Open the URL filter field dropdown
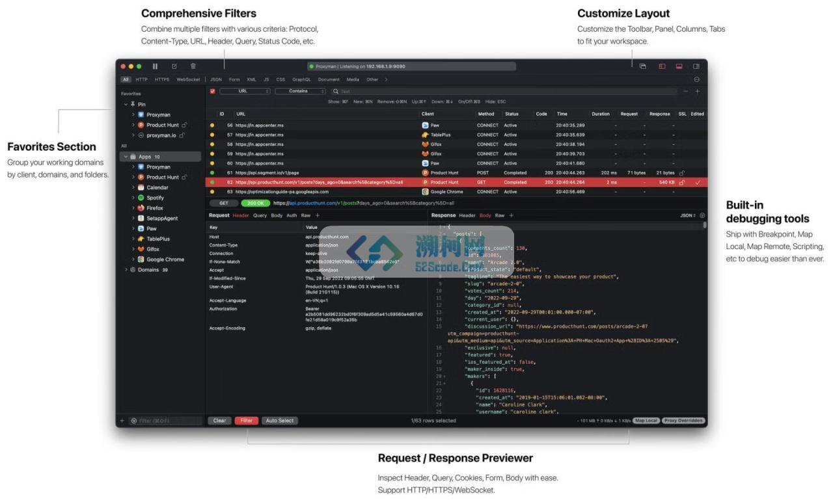The width and height of the screenshot is (833, 504). pyautogui.click(x=245, y=92)
